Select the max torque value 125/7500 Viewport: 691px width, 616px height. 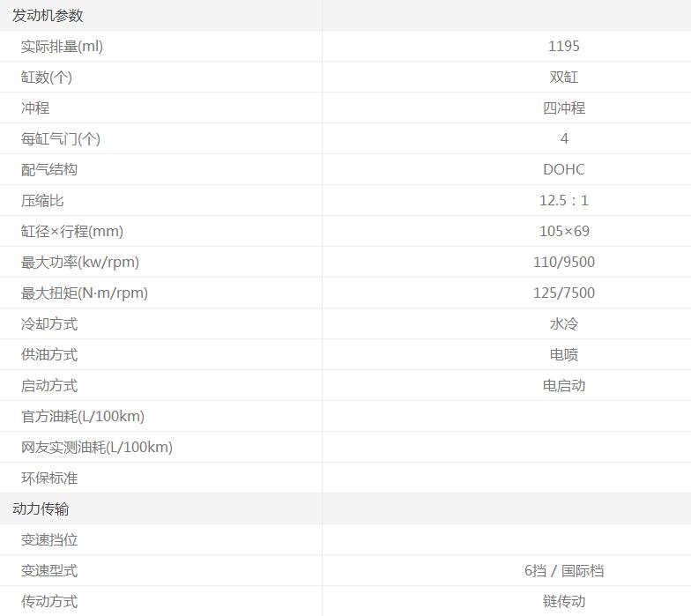click(x=563, y=293)
